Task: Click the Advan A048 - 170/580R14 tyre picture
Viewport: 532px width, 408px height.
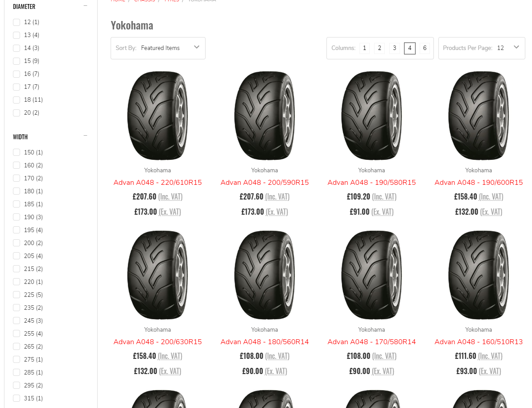Action: click(x=371, y=275)
